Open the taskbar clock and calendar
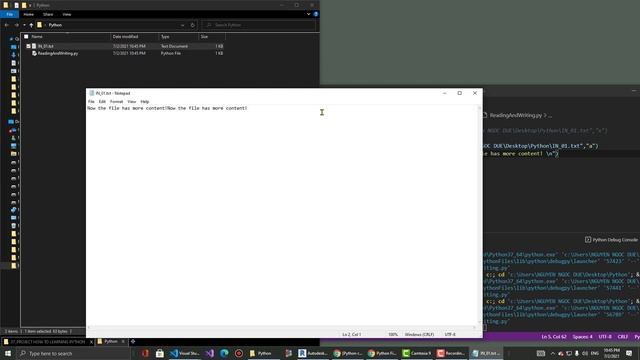The height and width of the screenshot is (360, 640). coord(611,353)
